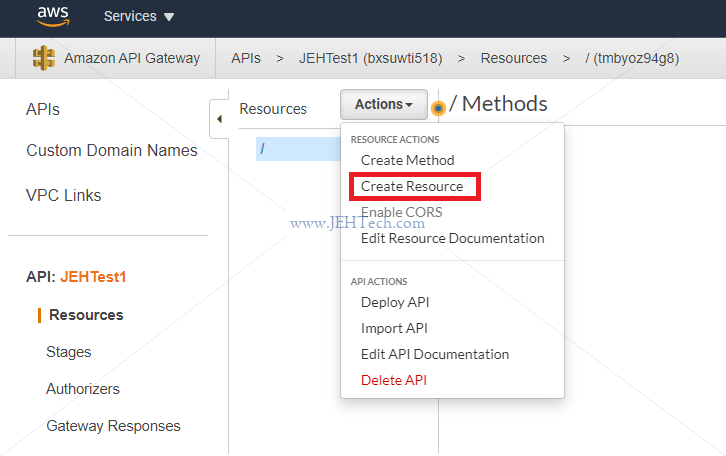Choose Delete API from the Actions menu

[394, 380]
